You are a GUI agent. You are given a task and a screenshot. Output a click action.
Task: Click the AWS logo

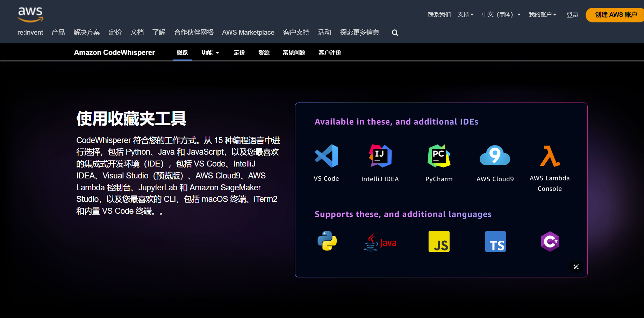tap(30, 14)
